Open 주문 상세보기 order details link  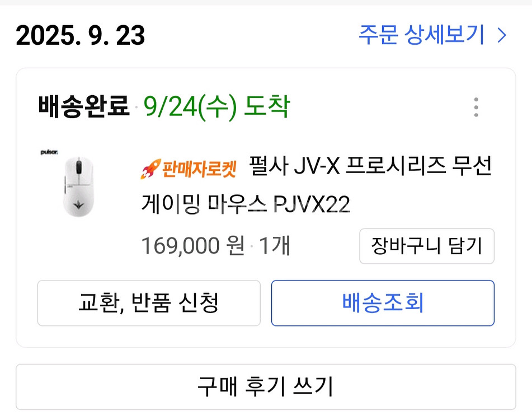[x=421, y=36]
